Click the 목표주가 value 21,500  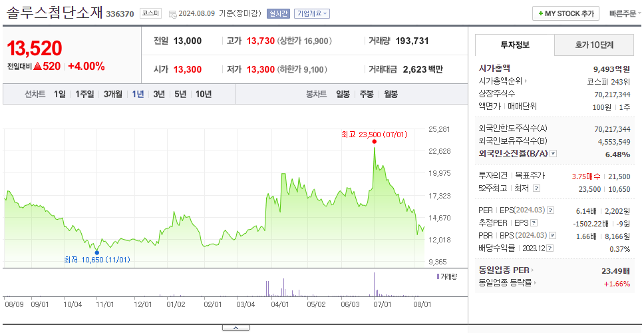pyautogui.click(x=619, y=176)
